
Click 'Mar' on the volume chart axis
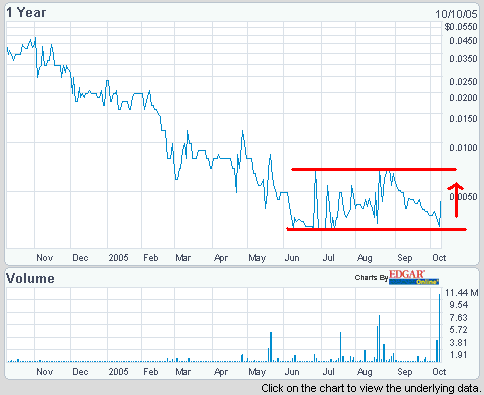click(x=183, y=372)
